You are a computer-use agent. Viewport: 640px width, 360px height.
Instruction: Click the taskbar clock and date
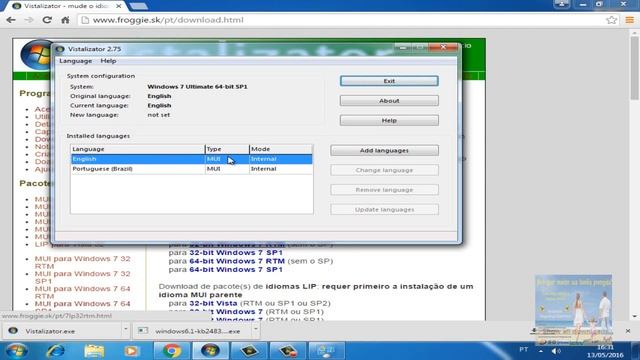[605, 351]
